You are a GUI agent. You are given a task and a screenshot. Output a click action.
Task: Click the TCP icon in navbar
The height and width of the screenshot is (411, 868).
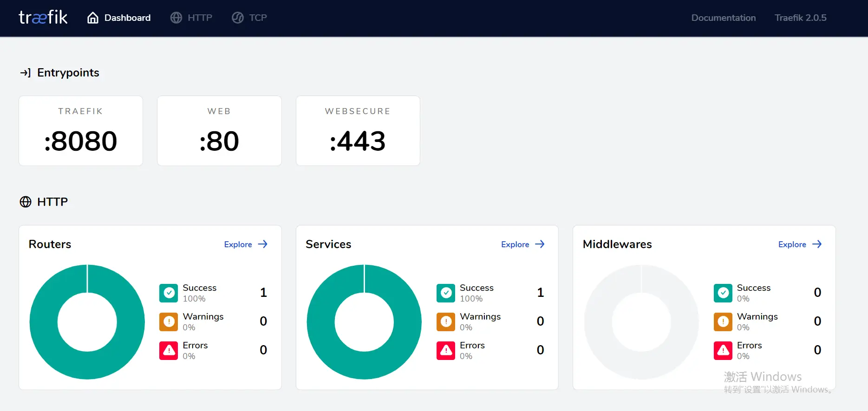[x=238, y=18]
